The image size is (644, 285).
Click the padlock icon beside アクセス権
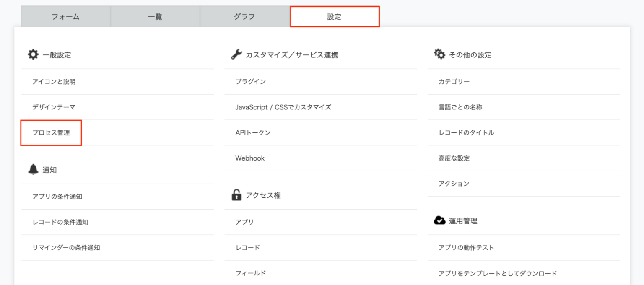[x=236, y=195]
